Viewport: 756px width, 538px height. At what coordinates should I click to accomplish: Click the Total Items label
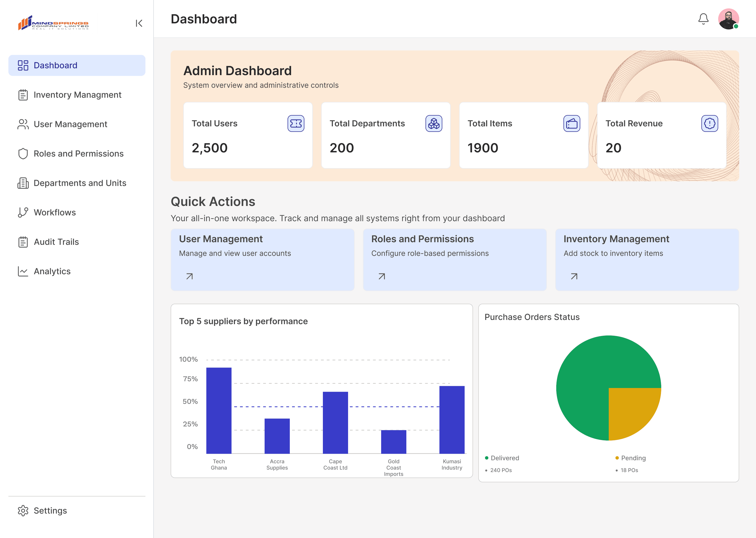tap(490, 123)
